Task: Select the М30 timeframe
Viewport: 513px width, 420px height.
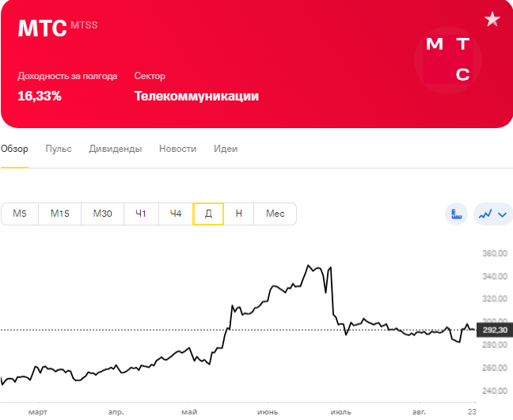Action: pos(102,214)
